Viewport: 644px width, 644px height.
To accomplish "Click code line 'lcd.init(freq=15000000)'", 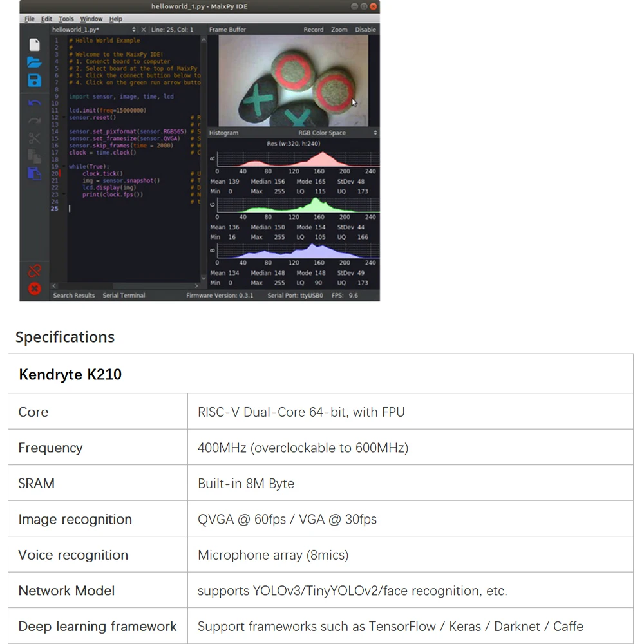I will click(x=108, y=111).
